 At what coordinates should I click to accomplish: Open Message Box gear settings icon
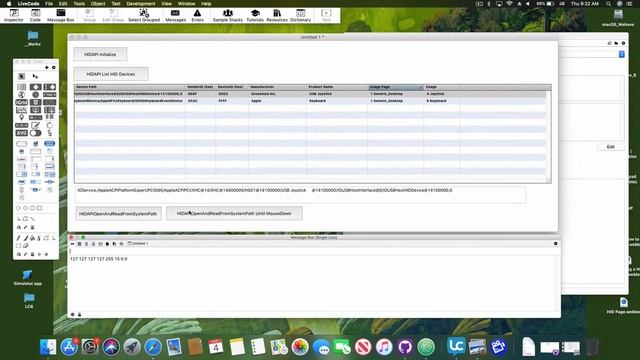coord(556,244)
